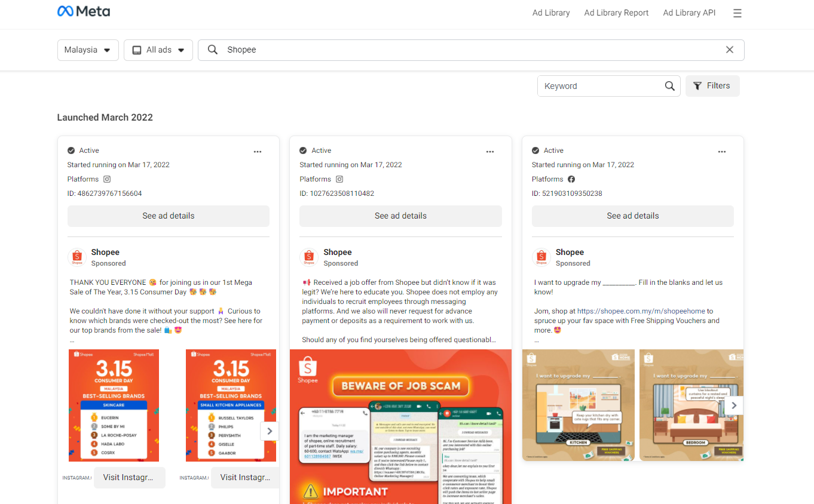Click Visit Instagram button under Skincare image
This screenshot has height=504, width=814.
130,478
